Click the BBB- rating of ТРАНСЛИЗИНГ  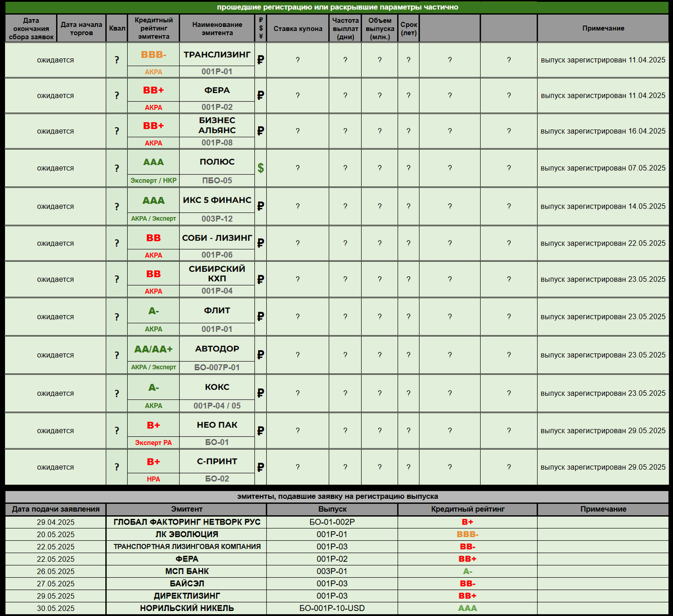154,55
